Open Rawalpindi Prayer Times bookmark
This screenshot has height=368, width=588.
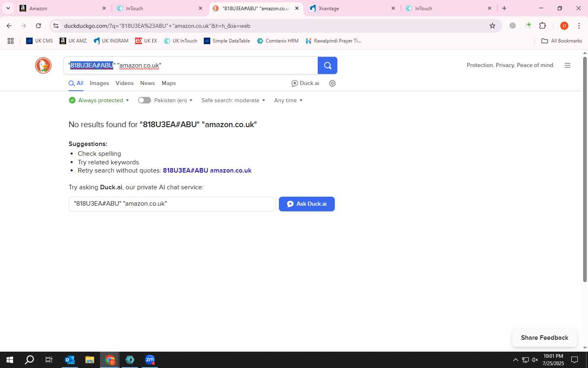pos(334,41)
